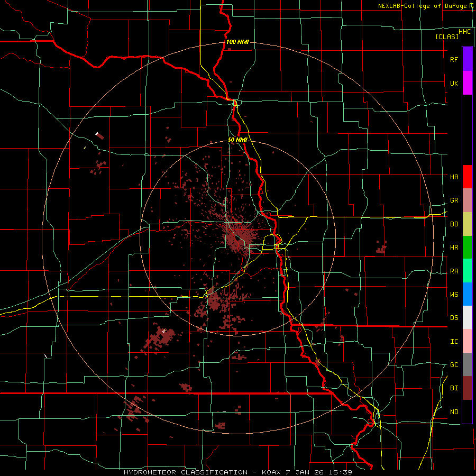Select the GR legend color block
The height and width of the screenshot is (476, 476).
[x=467, y=200]
